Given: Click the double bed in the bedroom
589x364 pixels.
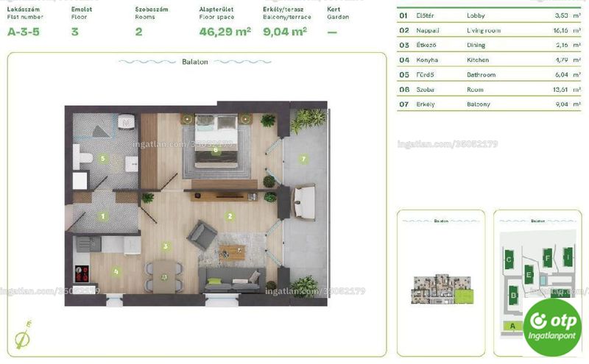Looking at the screenshot, I should point(216,141).
